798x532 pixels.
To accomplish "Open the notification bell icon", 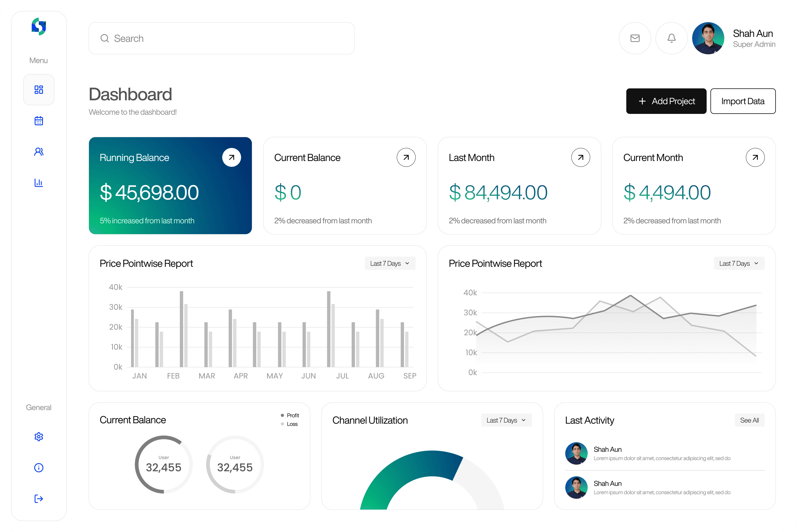I will [x=671, y=38].
